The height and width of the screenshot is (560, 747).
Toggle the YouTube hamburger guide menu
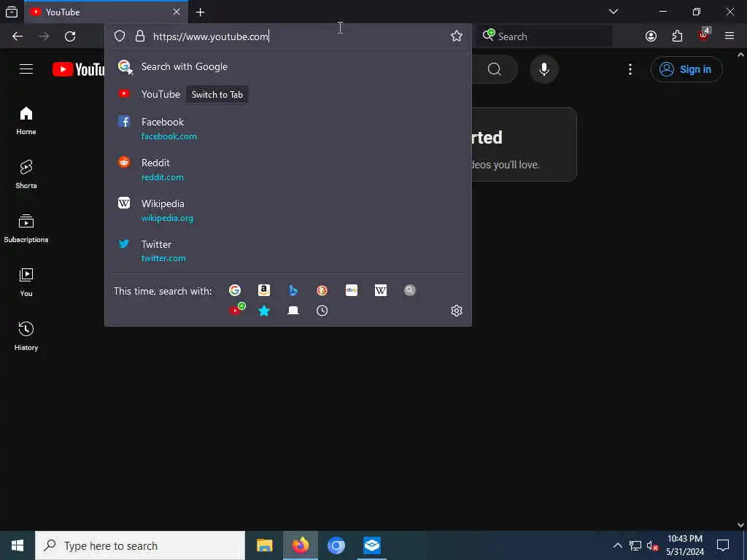(26, 69)
